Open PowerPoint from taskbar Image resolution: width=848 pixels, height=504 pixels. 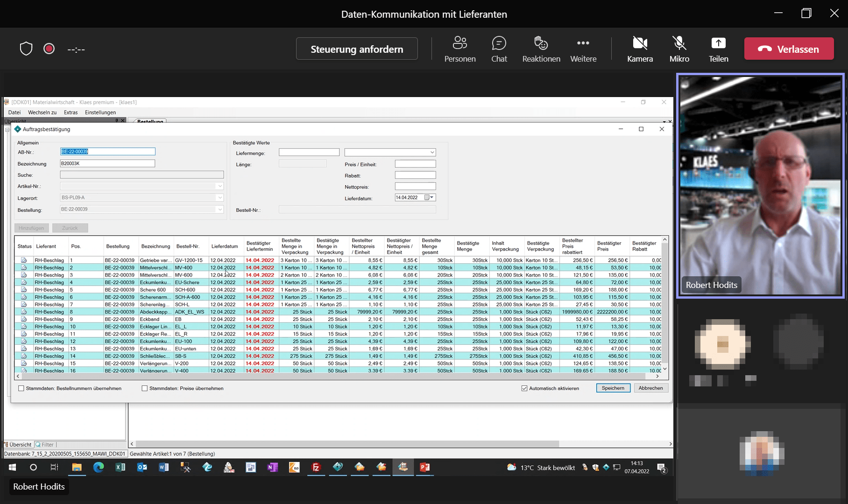coord(424,467)
